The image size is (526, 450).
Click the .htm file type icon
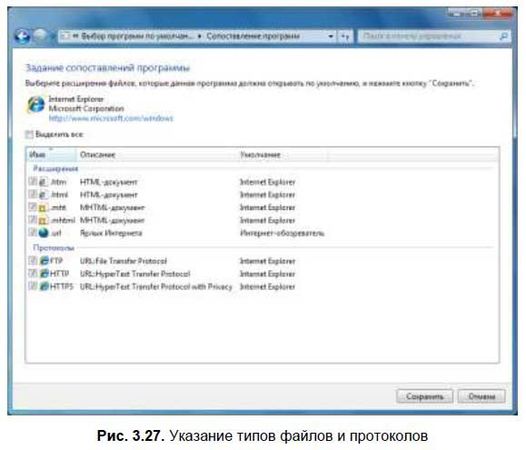[43, 182]
